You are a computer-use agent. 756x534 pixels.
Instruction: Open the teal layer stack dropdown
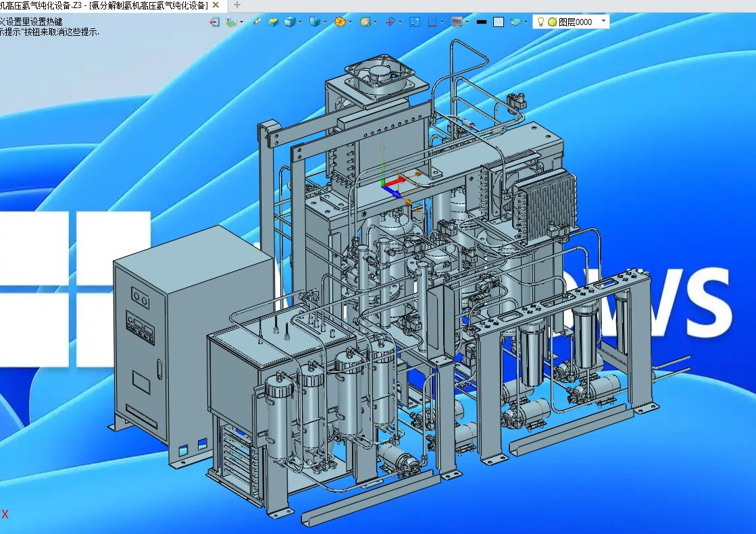526,22
